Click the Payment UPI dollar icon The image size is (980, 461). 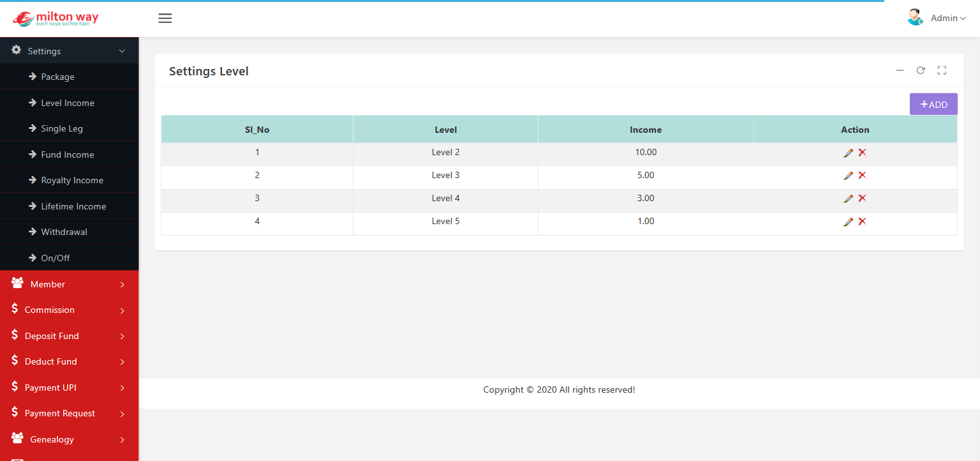[15, 386]
